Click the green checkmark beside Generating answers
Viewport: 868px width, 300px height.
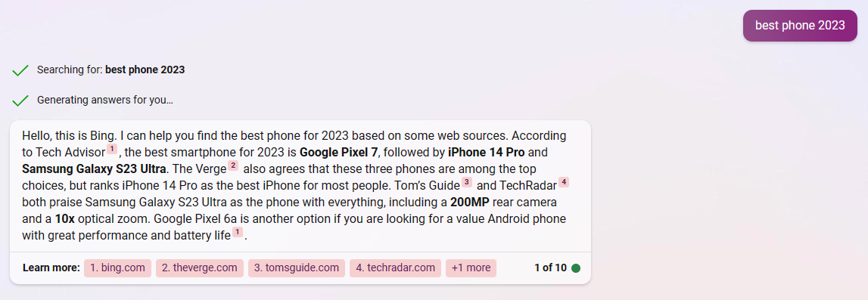tap(20, 101)
